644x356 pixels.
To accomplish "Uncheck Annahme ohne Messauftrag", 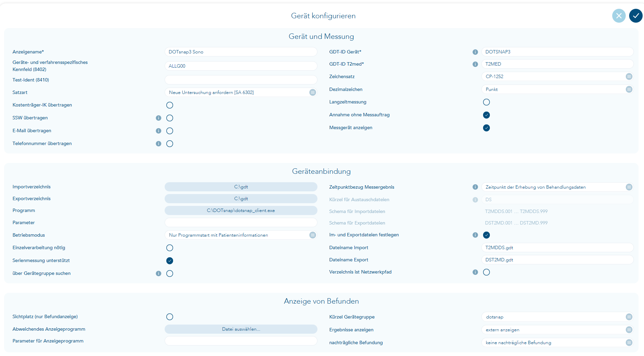I will tap(486, 115).
